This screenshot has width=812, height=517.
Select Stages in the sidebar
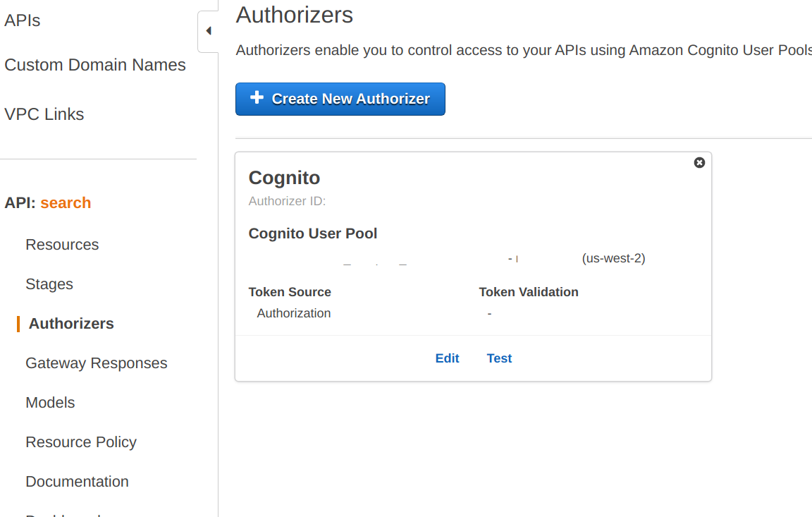coord(49,284)
